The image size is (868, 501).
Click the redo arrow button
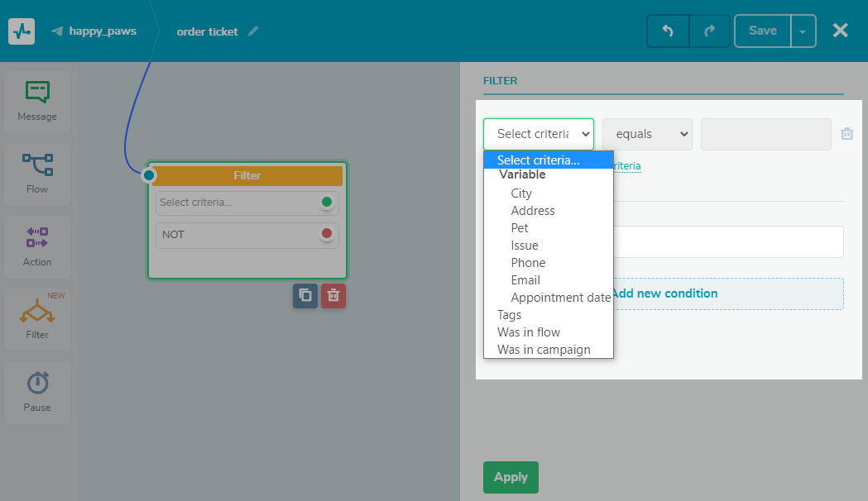[709, 31]
